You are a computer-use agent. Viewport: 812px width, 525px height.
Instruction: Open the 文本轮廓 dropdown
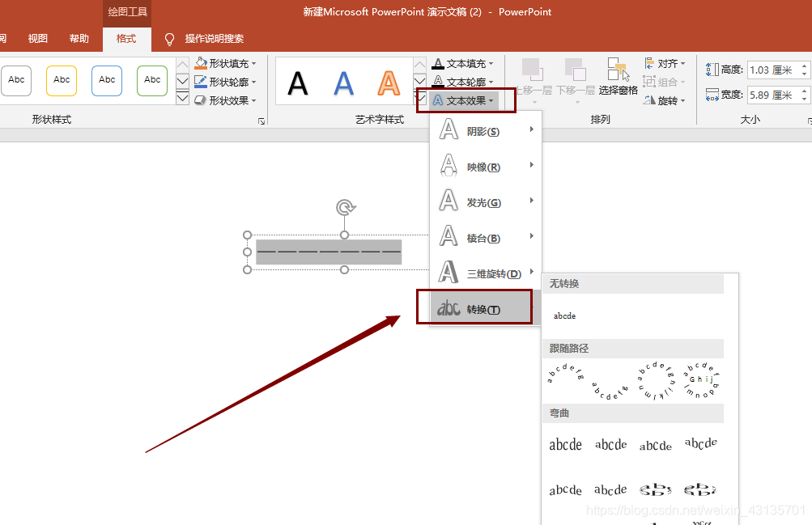463,82
